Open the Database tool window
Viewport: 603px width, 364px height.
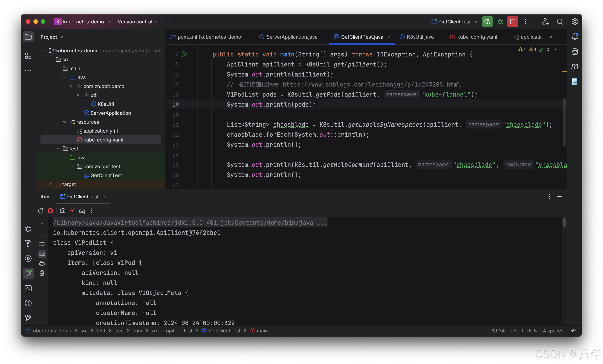coord(575,52)
